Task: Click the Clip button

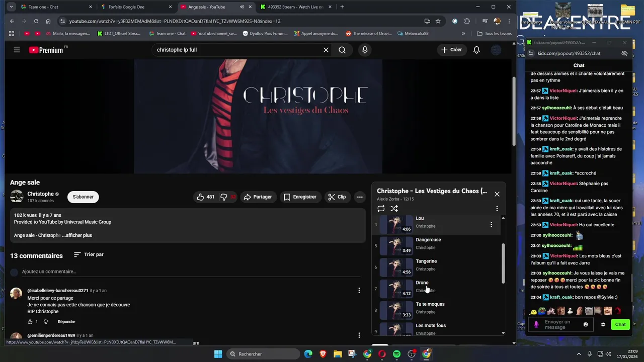Action: pyautogui.click(x=337, y=197)
